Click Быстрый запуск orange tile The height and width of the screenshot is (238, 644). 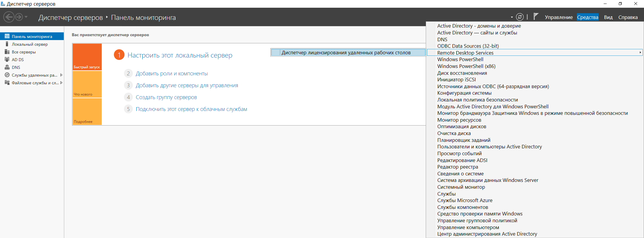(x=87, y=57)
